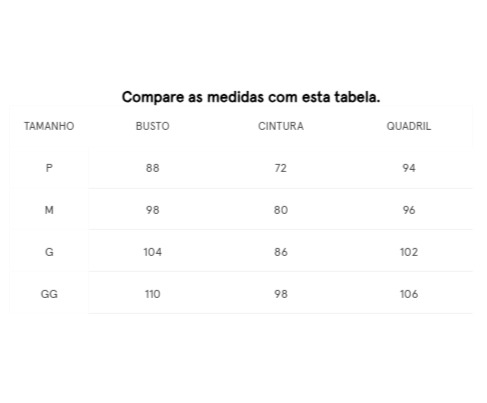Click hip value 96 for size M
The height and width of the screenshot is (403, 487).
[409, 210]
